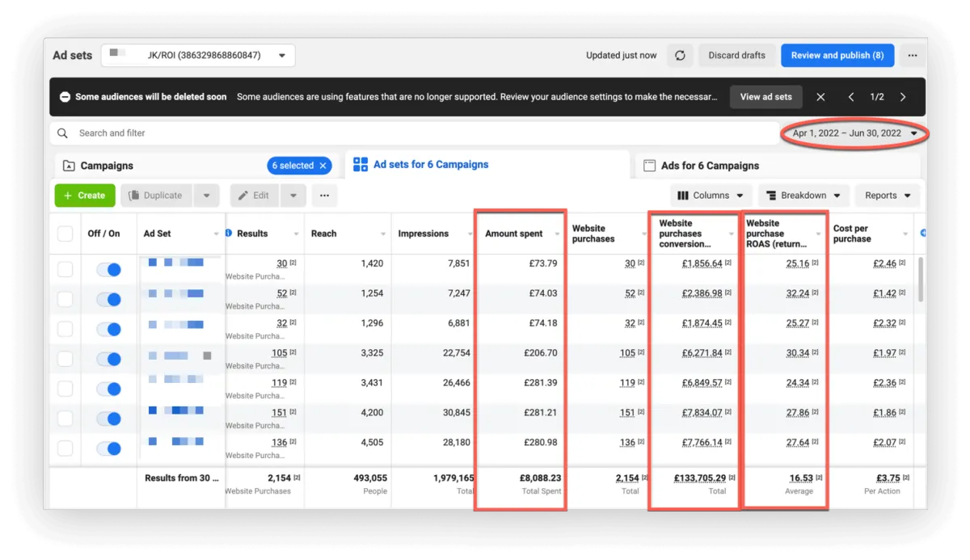The image size is (970, 560).
Task: Click the refresh icon next to Updated just now
Action: (680, 56)
